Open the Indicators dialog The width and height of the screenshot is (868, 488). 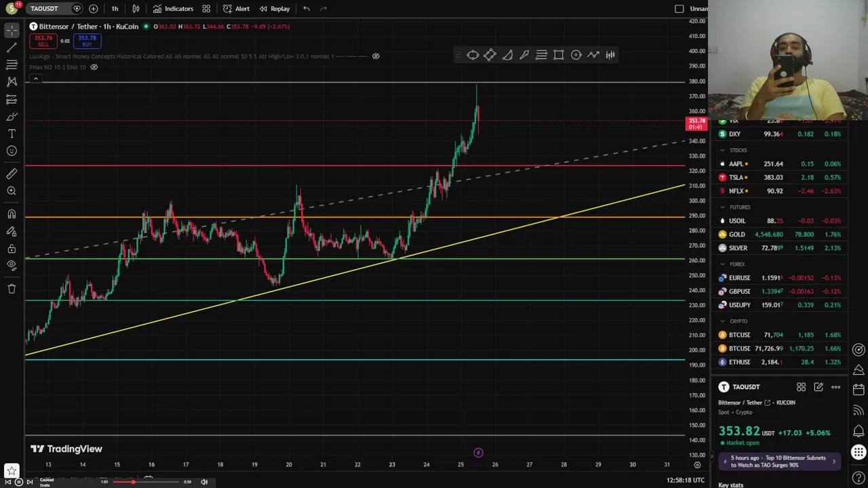point(173,9)
